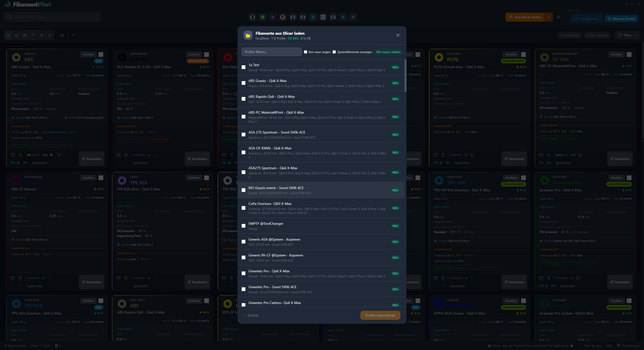Viewport: 644px width, 350px height.
Task: Select the grey B slicer icon
Action: 353,17
